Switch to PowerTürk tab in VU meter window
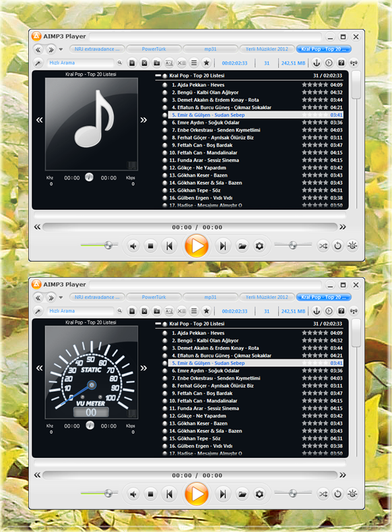The width and height of the screenshot is (392, 532). (154, 297)
